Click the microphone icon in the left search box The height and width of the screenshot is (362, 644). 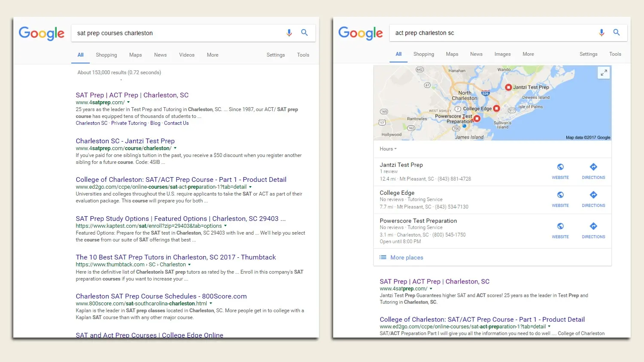289,33
